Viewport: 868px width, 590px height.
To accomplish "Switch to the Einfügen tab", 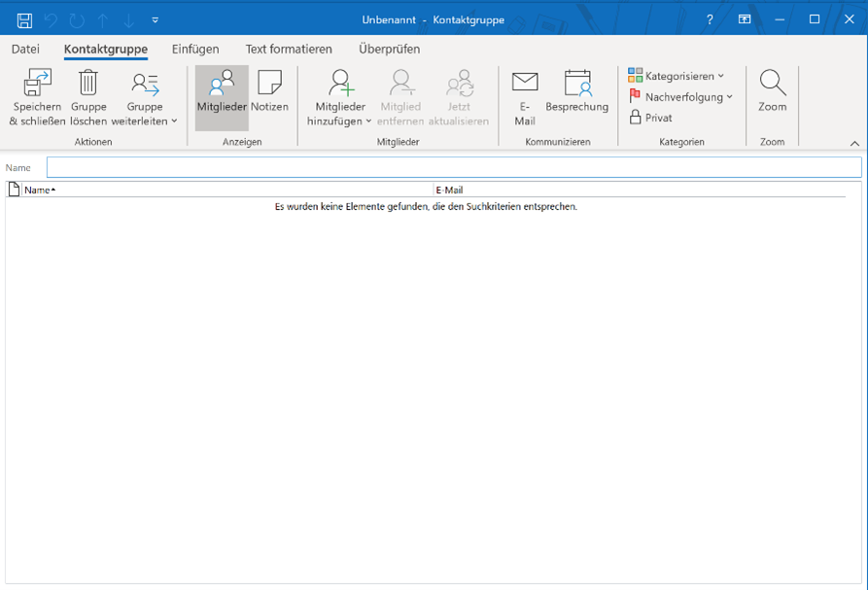I will [195, 49].
